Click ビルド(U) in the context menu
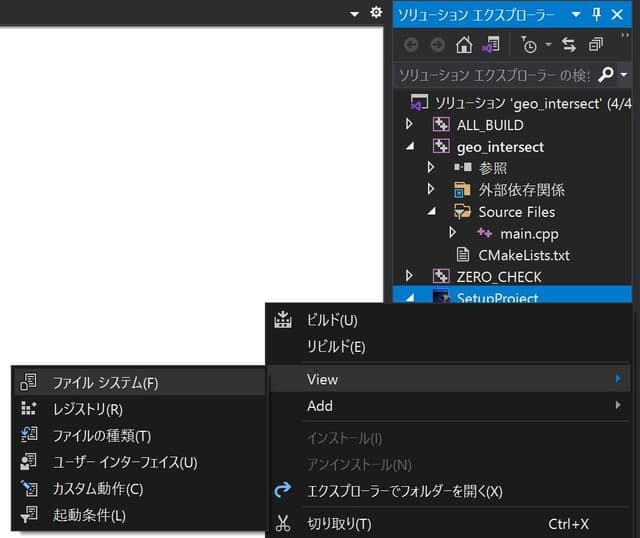The width and height of the screenshot is (640, 538). [x=331, y=320]
